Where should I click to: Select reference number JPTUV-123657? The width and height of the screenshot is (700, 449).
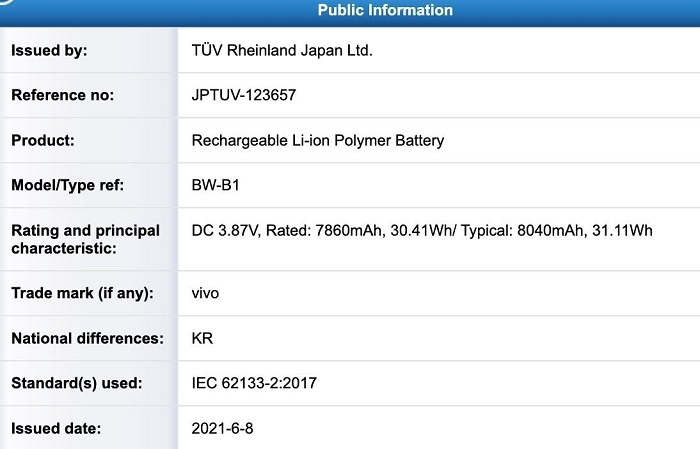244,95
